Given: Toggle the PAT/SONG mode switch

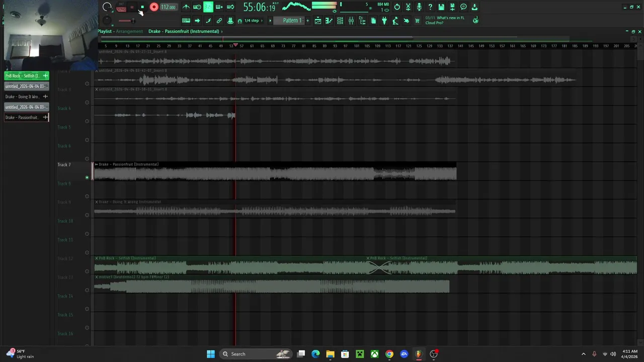Looking at the screenshot, I should pyautogui.click(x=121, y=8).
